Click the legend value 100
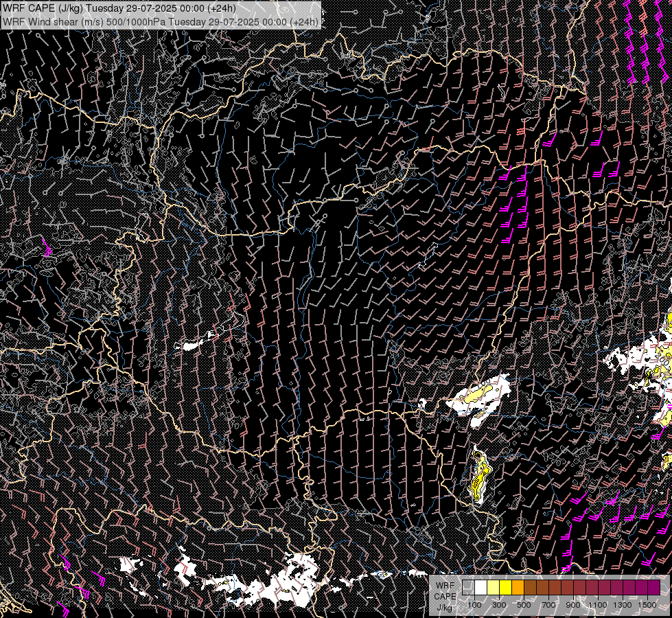The width and height of the screenshot is (672, 618). (474, 605)
